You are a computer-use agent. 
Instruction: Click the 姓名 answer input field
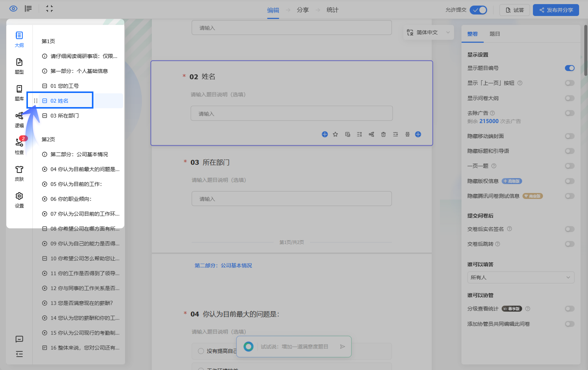(x=292, y=113)
